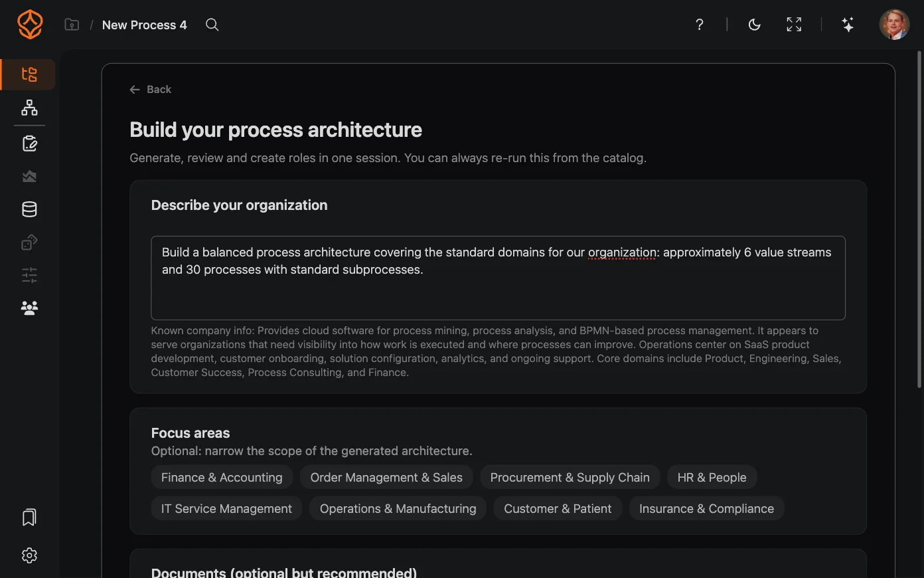Select IT Service Management chip
This screenshot has width=924, height=578.
click(226, 509)
